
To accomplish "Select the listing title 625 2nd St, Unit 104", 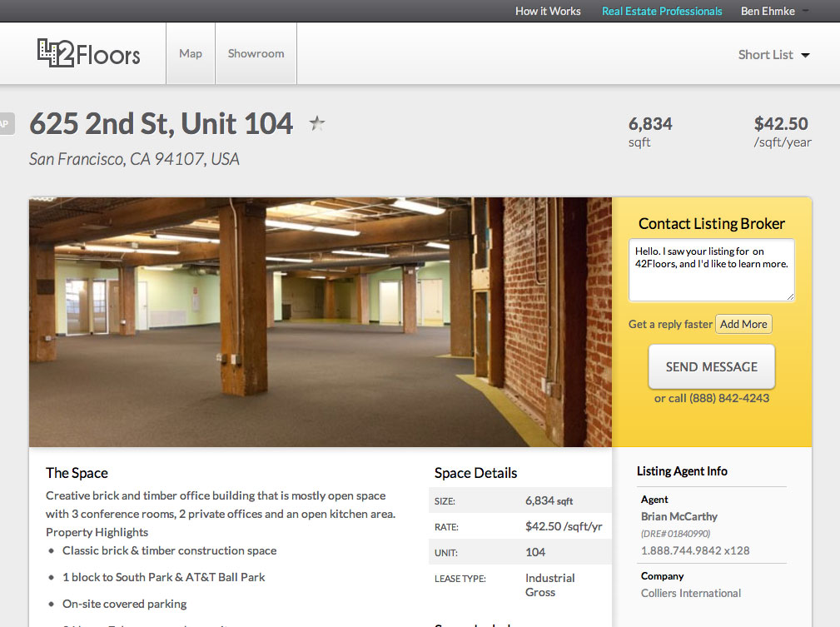I will tap(162, 124).
